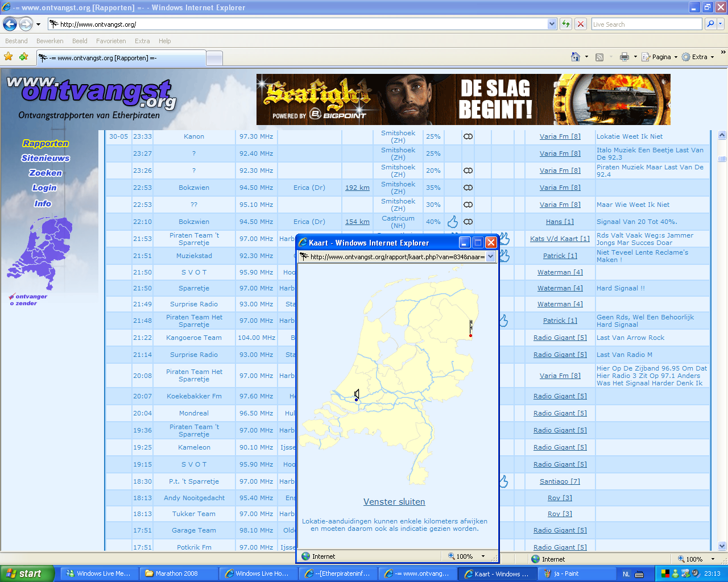Click the red Stop loading icon

click(580, 24)
